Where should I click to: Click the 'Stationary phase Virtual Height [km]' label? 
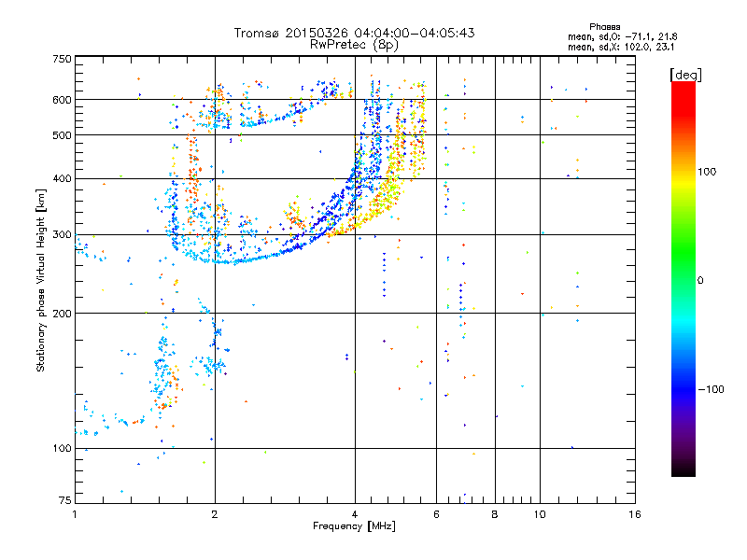[x=41, y=281]
